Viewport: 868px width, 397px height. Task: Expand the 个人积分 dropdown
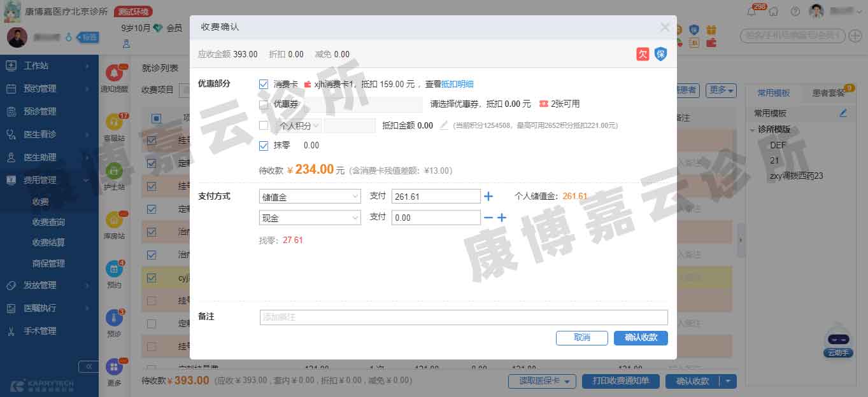(x=299, y=126)
